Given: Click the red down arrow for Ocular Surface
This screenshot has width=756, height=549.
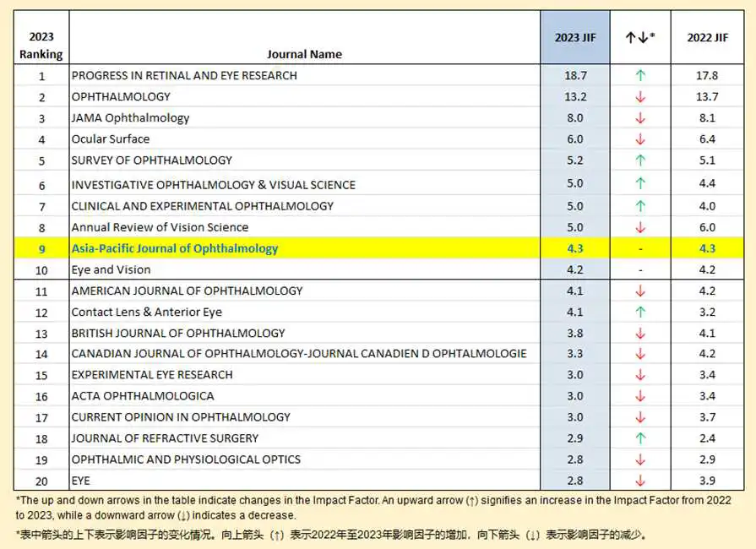Looking at the screenshot, I should click(x=640, y=139).
